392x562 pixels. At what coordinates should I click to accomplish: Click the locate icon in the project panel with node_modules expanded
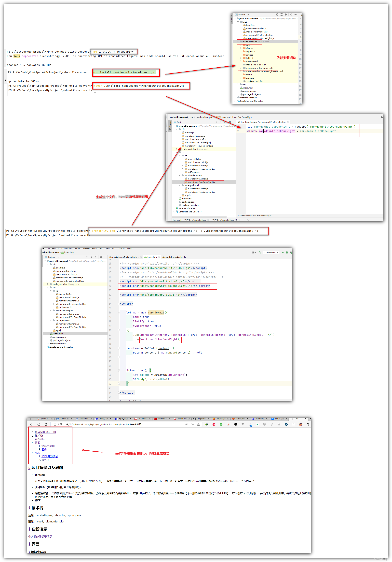(x=277, y=15)
